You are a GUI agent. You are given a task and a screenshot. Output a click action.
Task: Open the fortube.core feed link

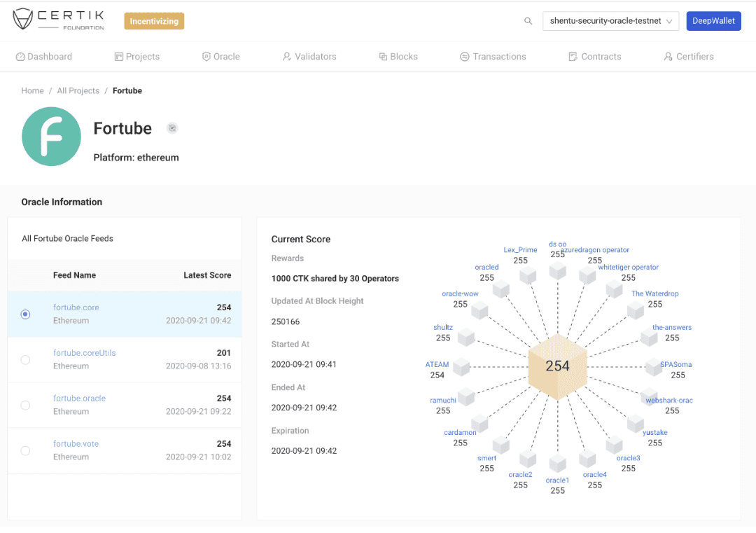click(76, 307)
